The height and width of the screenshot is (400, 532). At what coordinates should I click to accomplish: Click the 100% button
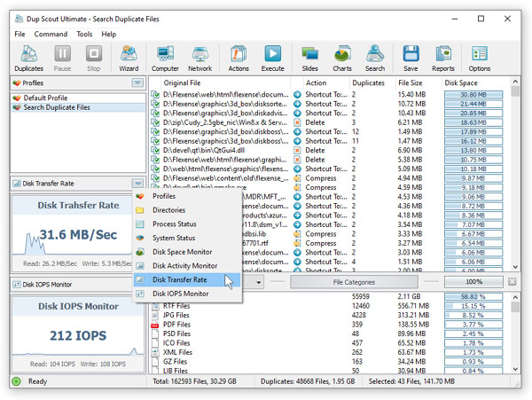[473, 281]
